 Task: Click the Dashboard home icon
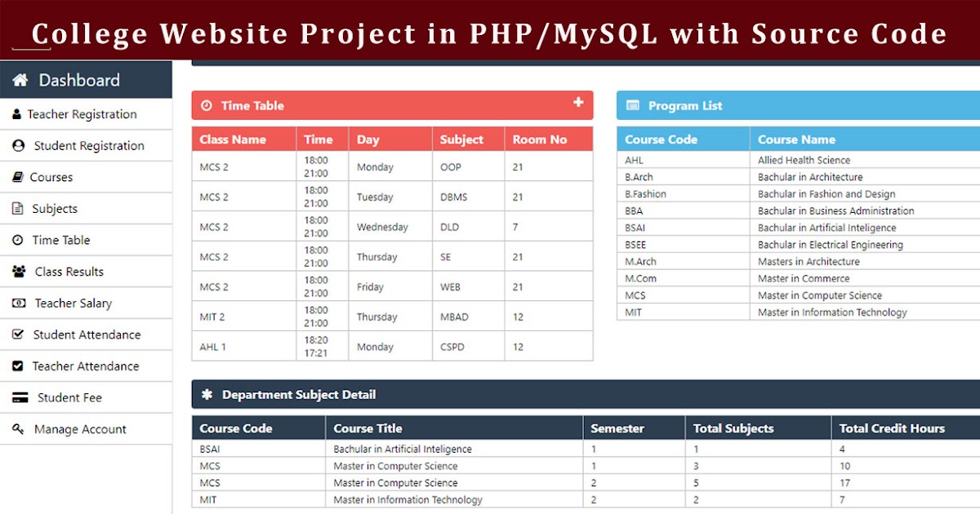coord(20,80)
